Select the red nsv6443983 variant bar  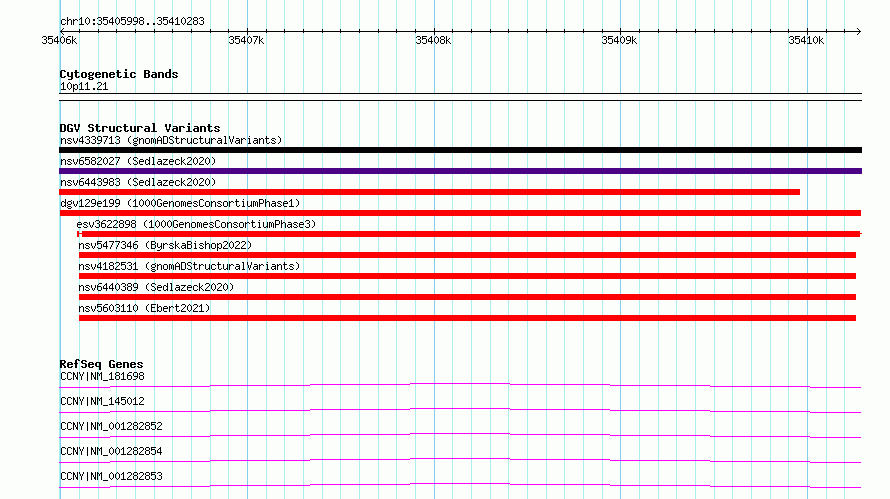[430, 192]
